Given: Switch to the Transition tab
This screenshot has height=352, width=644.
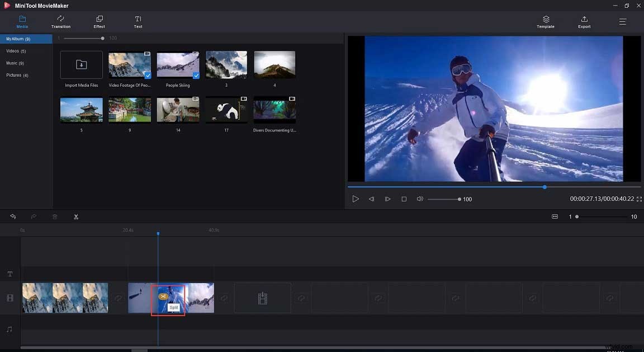Looking at the screenshot, I should click(60, 22).
